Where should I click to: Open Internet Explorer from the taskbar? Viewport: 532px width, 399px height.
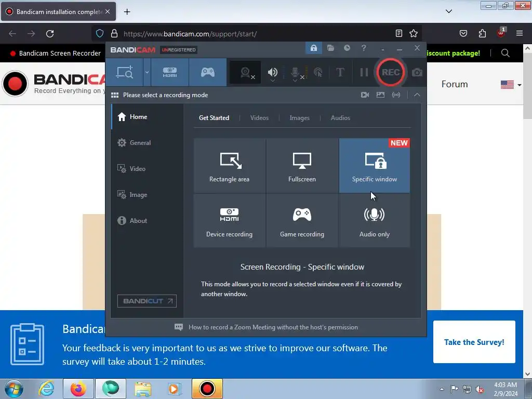[x=46, y=389]
